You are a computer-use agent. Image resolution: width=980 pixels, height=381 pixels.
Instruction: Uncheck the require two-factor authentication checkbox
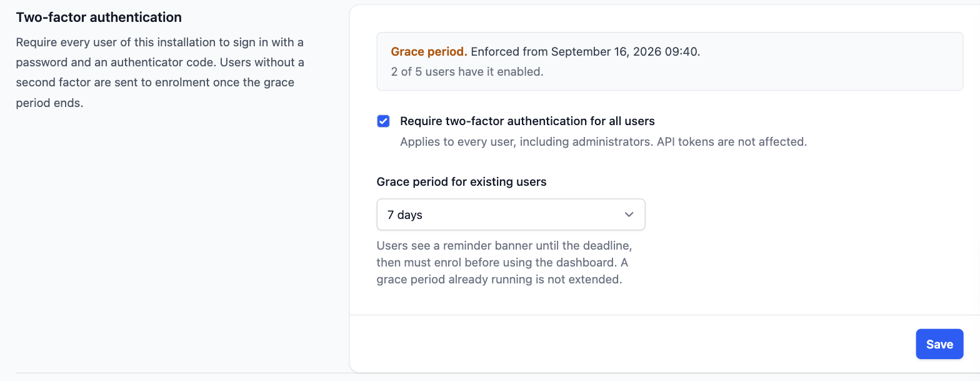tap(384, 121)
